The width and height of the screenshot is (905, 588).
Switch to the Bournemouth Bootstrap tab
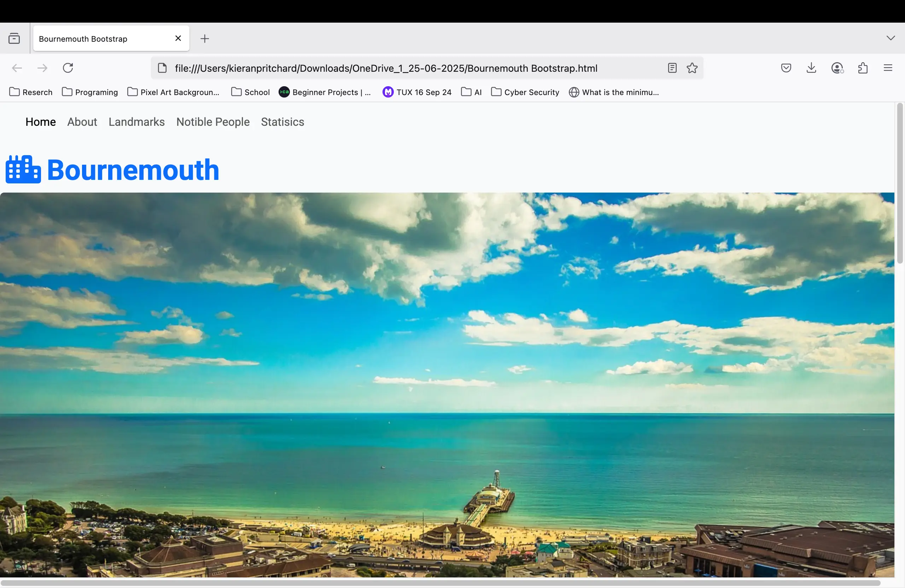point(101,39)
